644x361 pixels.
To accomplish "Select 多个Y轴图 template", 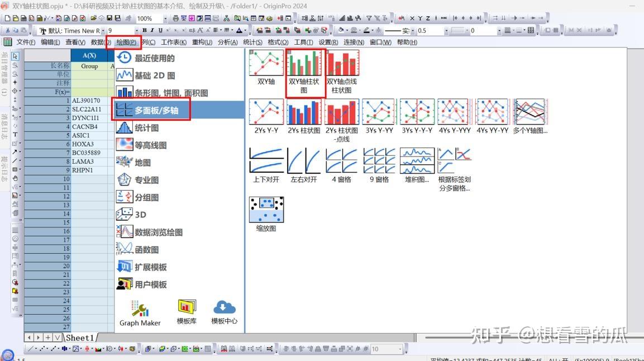I will tap(530, 112).
